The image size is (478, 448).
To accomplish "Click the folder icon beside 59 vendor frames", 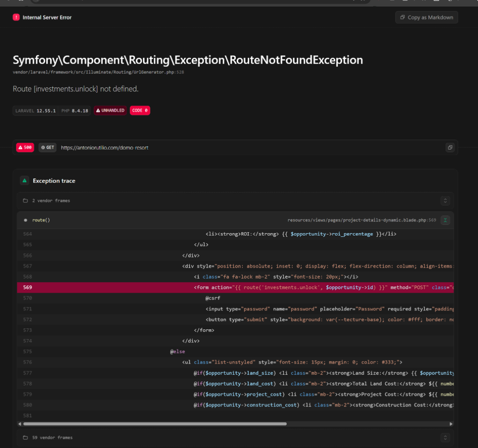I will click(x=25, y=438).
